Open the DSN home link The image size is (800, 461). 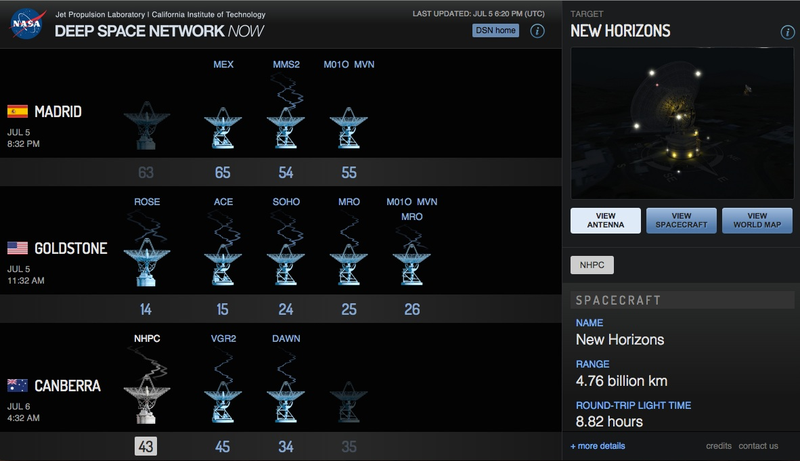pos(495,31)
